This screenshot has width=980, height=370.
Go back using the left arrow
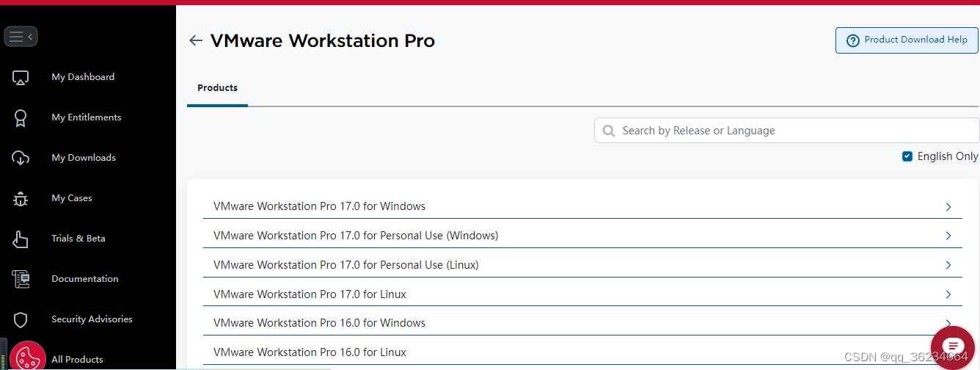pyautogui.click(x=195, y=40)
